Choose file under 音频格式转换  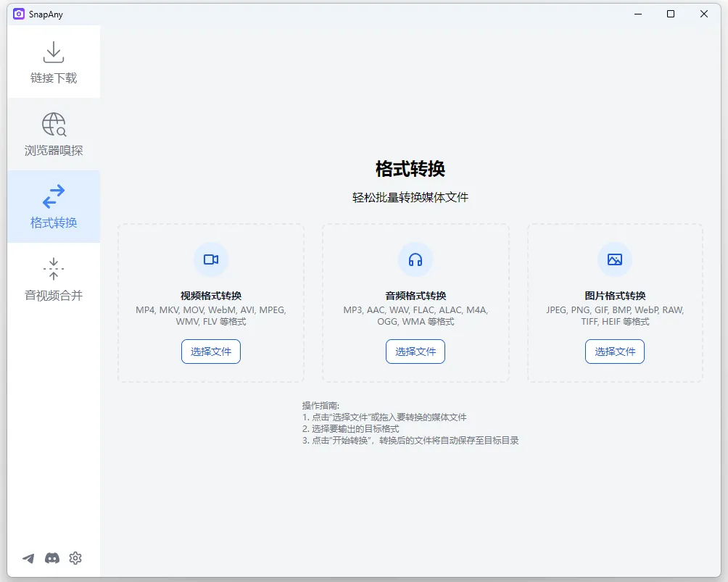pyautogui.click(x=415, y=352)
